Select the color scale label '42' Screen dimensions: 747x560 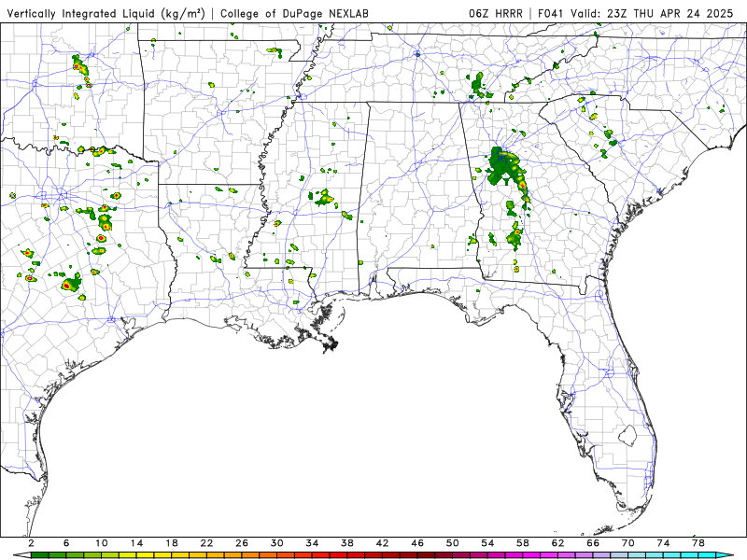click(383, 543)
